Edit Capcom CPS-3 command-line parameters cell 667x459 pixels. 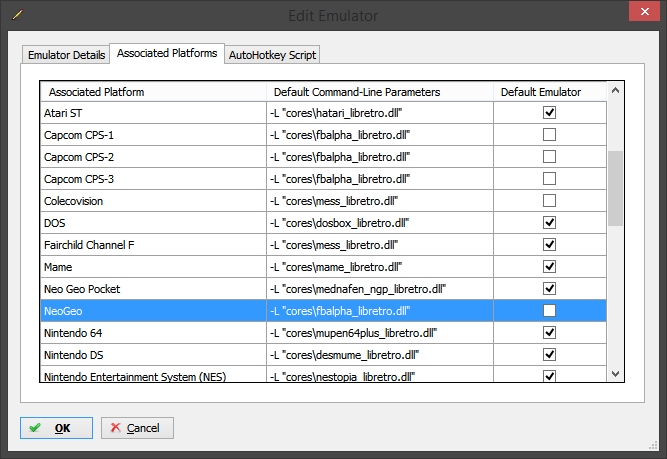(x=380, y=179)
